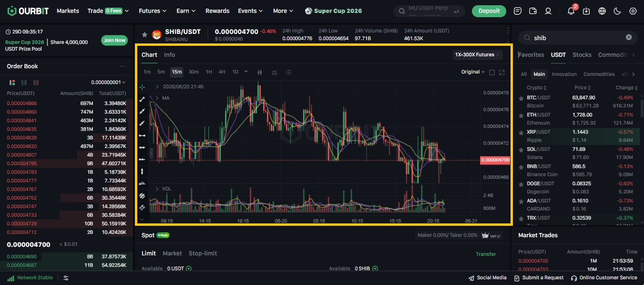Open more timeframes dropdown arrow
Screen dimensions: 644x285
click(246, 72)
